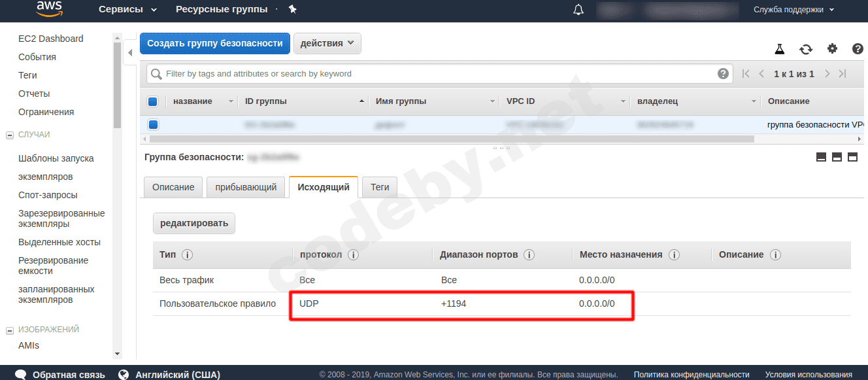Viewport: 868px width, 380px height.
Task: Collapse the СЛУЧАИ sidebar section
Action: coord(10,135)
